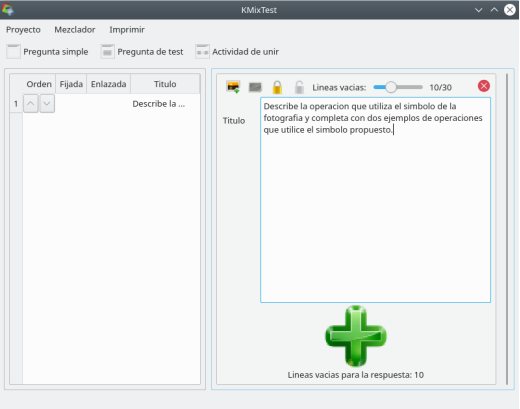Click the Titulo field label
The height and width of the screenshot is (409, 520).
pos(234,121)
